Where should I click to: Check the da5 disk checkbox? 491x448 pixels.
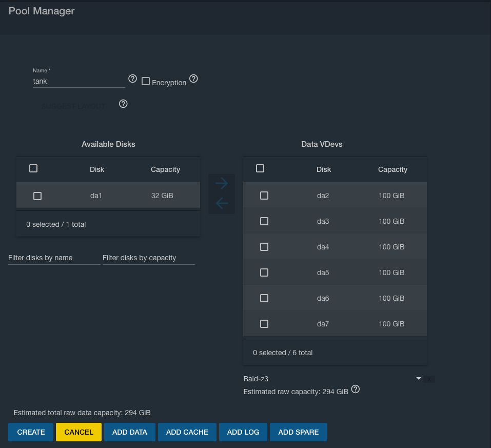click(264, 272)
